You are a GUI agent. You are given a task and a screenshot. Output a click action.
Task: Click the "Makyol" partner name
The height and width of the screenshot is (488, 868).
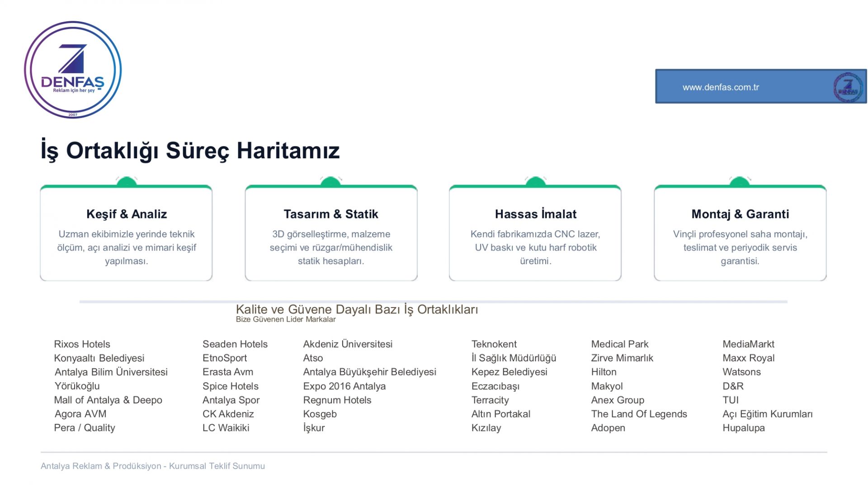tap(607, 386)
